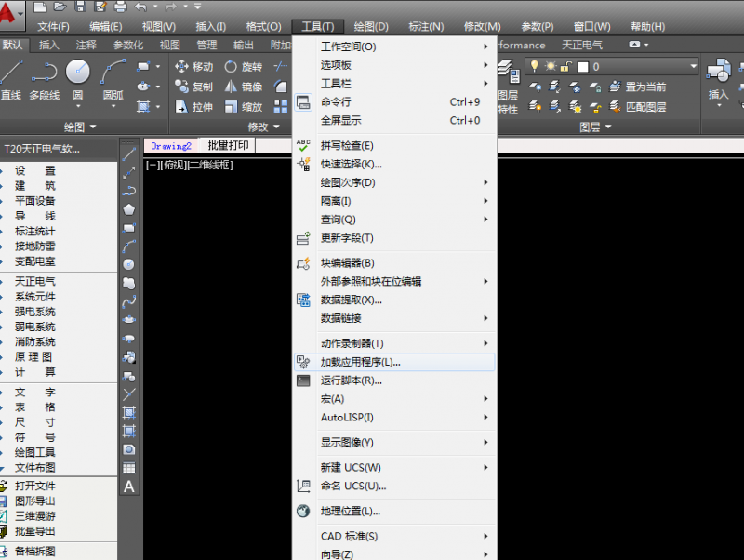Click the Open file icon in quick access toolbar
Screen dimensions: 744x560
coord(60,7)
